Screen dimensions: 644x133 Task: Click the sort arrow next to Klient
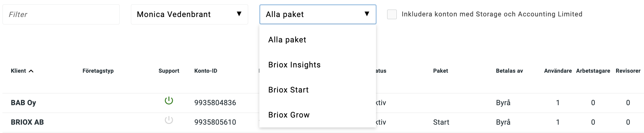pyautogui.click(x=31, y=71)
